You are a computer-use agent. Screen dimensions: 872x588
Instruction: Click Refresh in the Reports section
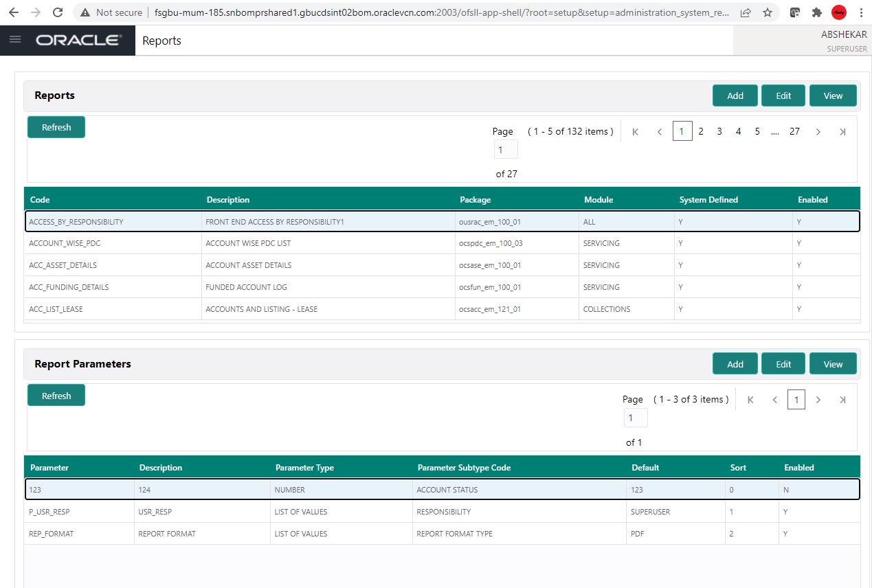pos(56,127)
